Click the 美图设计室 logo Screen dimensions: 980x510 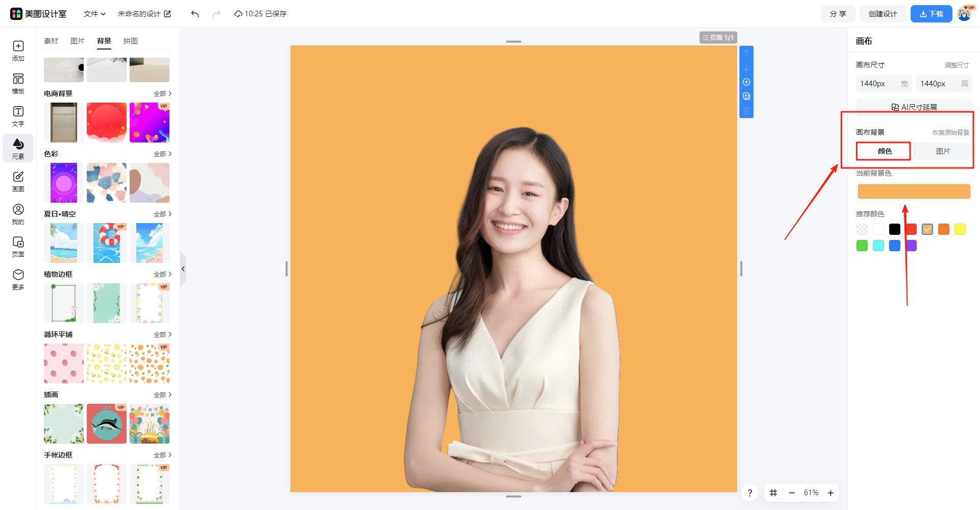(x=38, y=14)
